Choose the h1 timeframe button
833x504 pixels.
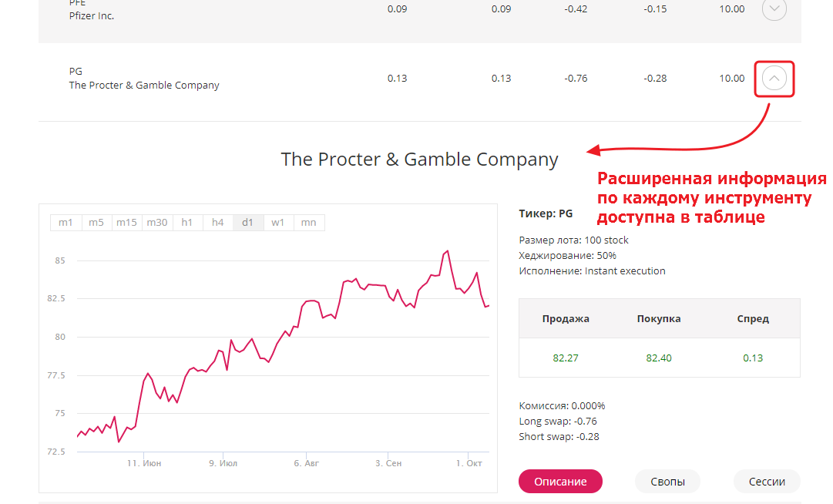click(x=187, y=223)
